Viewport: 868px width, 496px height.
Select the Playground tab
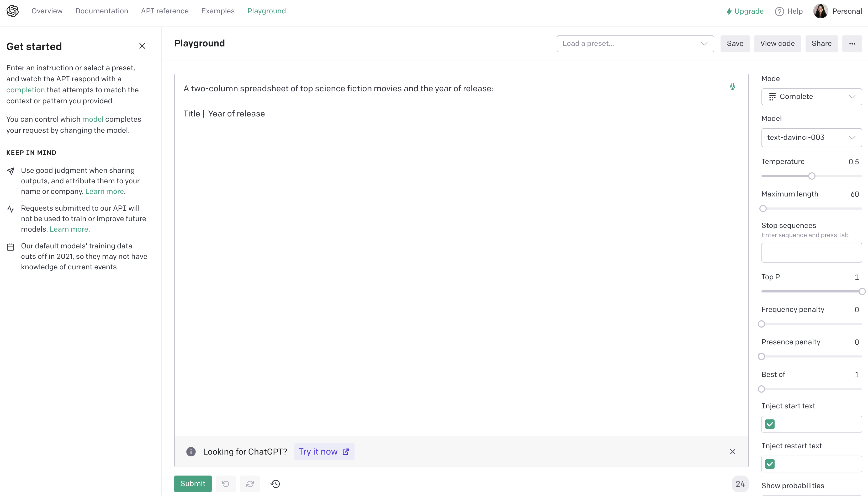coord(267,11)
